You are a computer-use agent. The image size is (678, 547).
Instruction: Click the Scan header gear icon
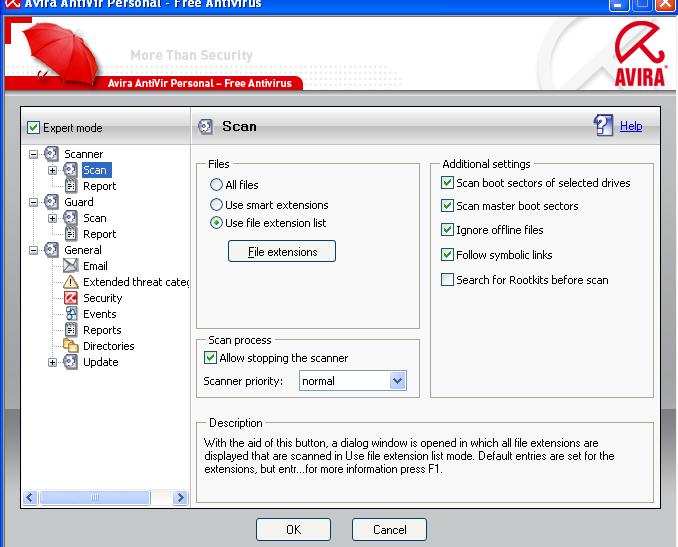pos(205,126)
